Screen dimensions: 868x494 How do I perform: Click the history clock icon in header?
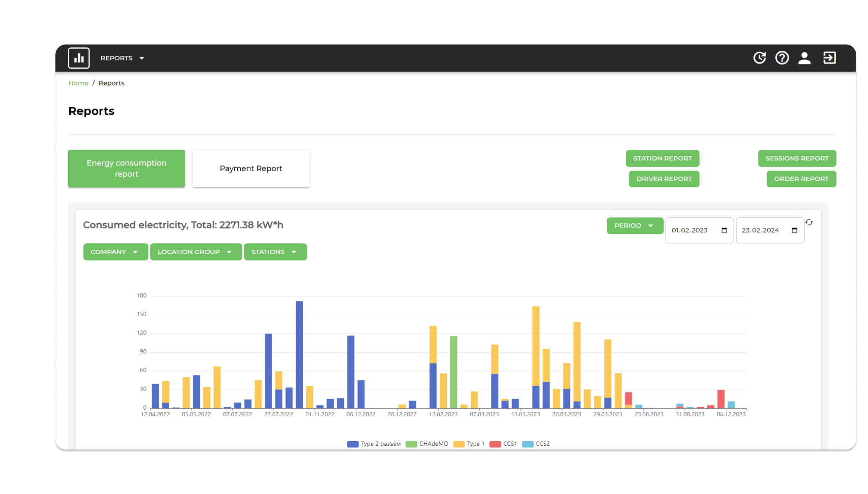click(759, 58)
